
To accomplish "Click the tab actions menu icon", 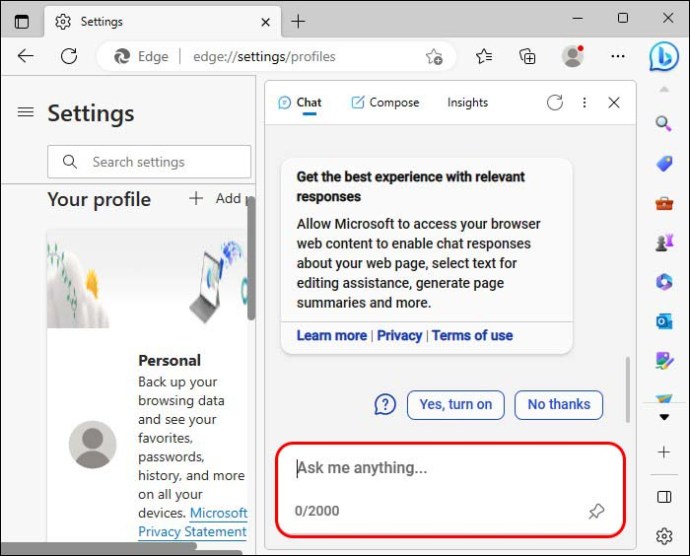I will 21,21.
